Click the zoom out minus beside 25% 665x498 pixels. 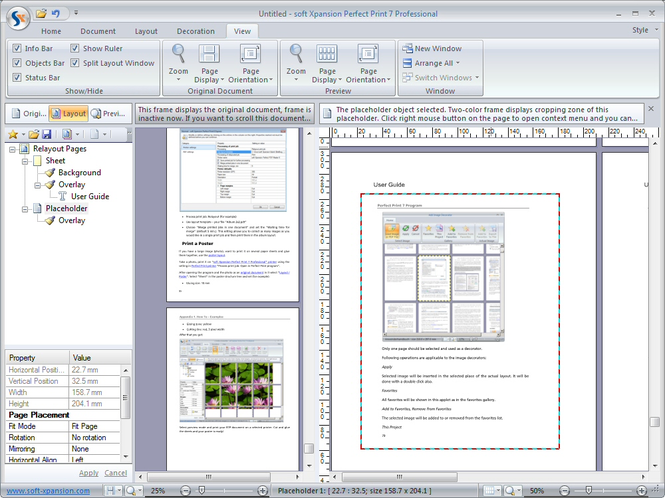click(x=185, y=490)
